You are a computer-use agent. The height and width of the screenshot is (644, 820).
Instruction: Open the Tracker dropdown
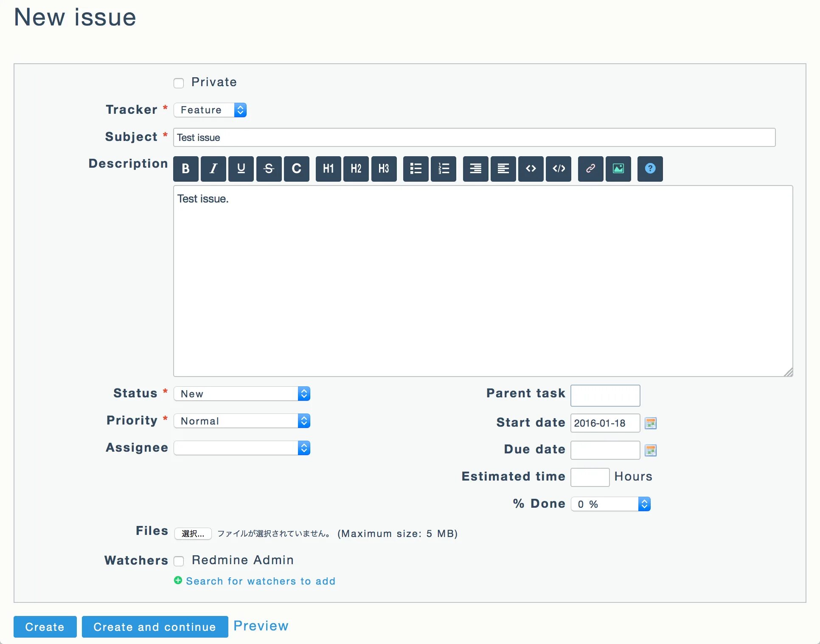pyautogui.click(x=210, y=110)
